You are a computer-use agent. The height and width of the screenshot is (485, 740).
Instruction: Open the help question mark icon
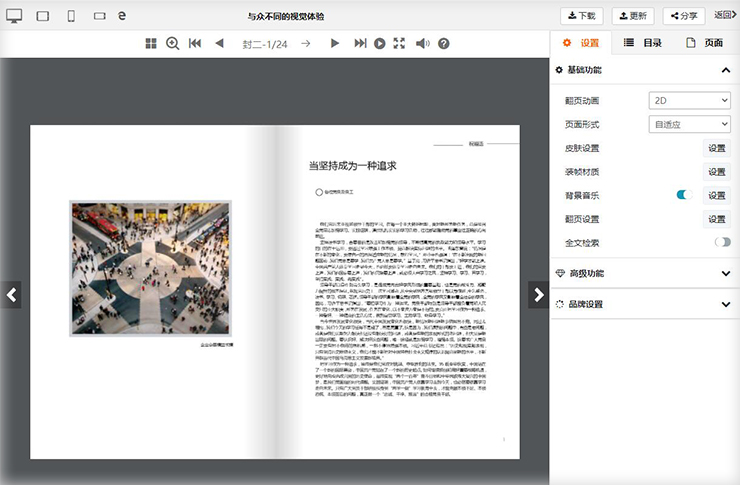click(x=444, y=43)
